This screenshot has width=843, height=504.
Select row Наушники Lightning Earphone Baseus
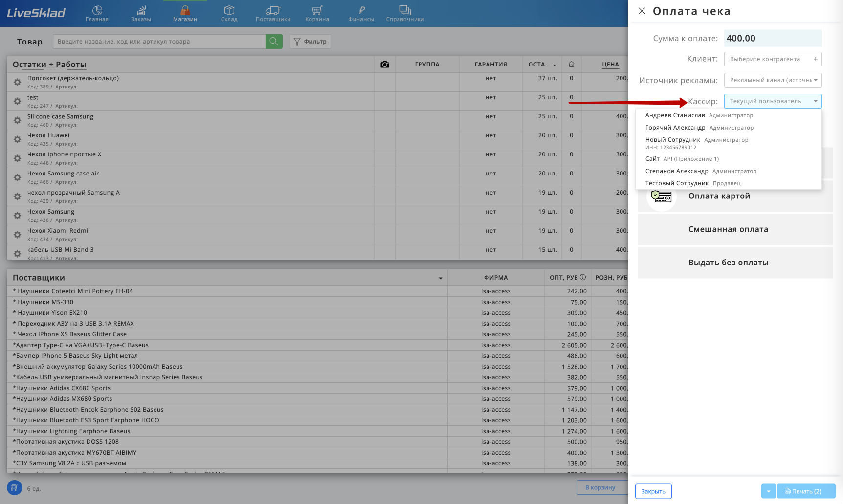[x=317, y=431]
